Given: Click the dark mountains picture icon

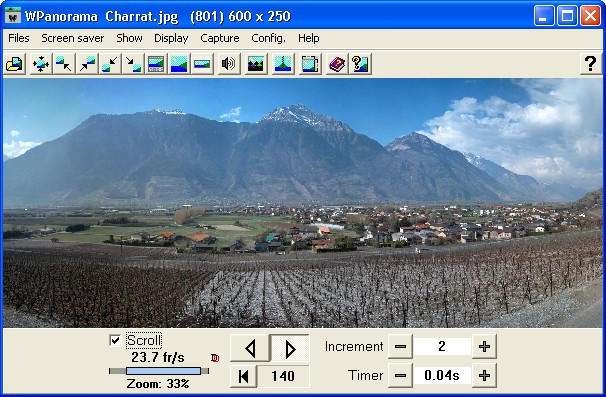Looking at the screenshot, I should [x=256, y=64].
